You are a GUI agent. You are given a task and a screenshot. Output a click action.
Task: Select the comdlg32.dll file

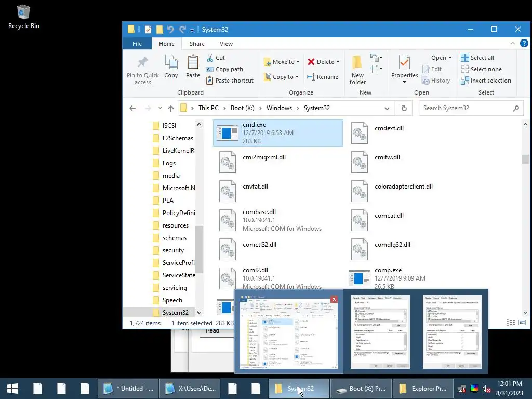[410, 249]
